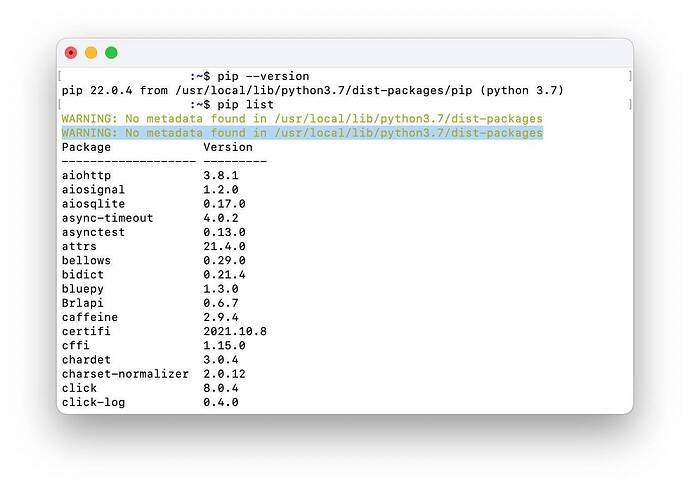Viewport: 690px width, 488px height.
Task: Click the aiohttp package name
Action: 86,175
